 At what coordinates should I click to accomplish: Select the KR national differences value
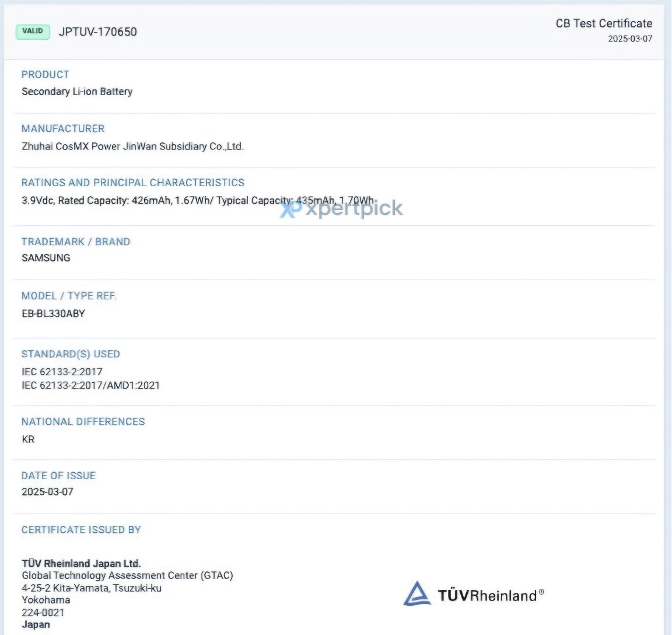28,439
